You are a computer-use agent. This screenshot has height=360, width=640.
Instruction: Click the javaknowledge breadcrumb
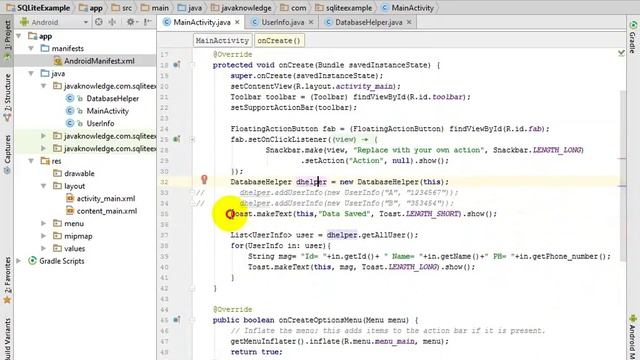click(242, 8)
